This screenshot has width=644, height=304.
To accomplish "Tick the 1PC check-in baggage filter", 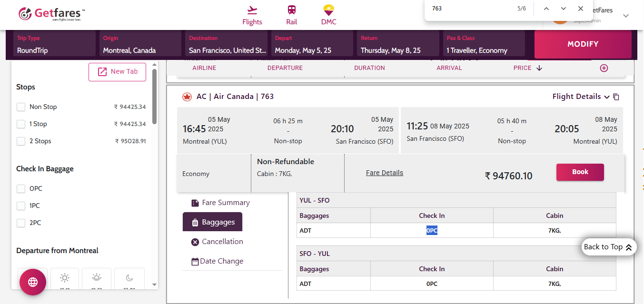I will pyautogui.click(x=21, y=206).
